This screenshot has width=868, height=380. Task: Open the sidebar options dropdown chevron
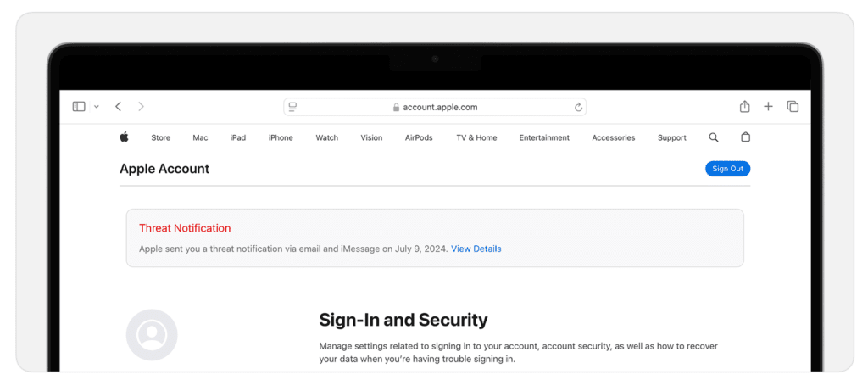coord(97,107)
